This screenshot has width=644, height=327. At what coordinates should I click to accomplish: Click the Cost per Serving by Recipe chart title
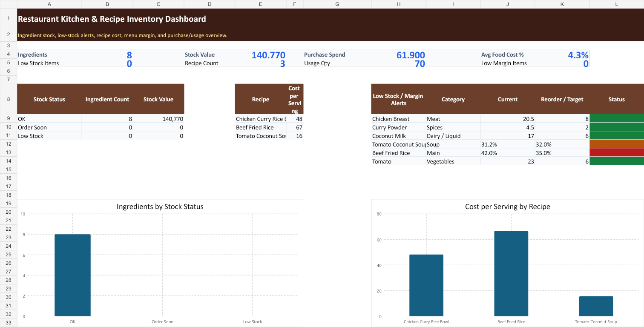tap(508, 207)
